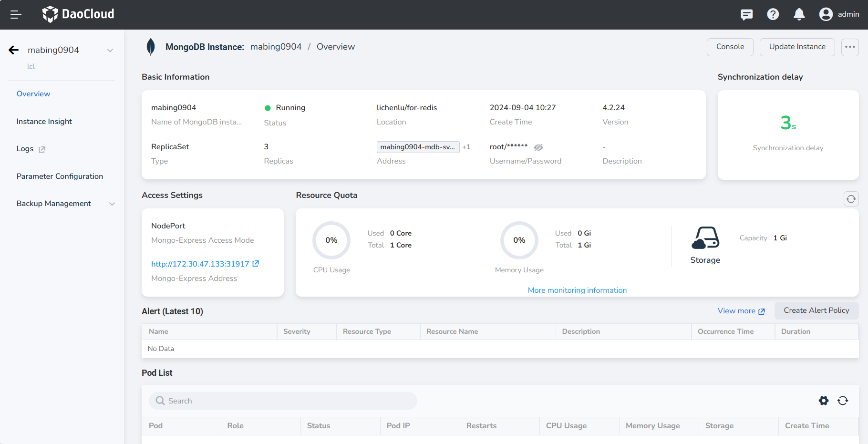Select Parameter Configuration in sidebar
The height and width of the screenshot is (444, 868).
click(60, 176)
